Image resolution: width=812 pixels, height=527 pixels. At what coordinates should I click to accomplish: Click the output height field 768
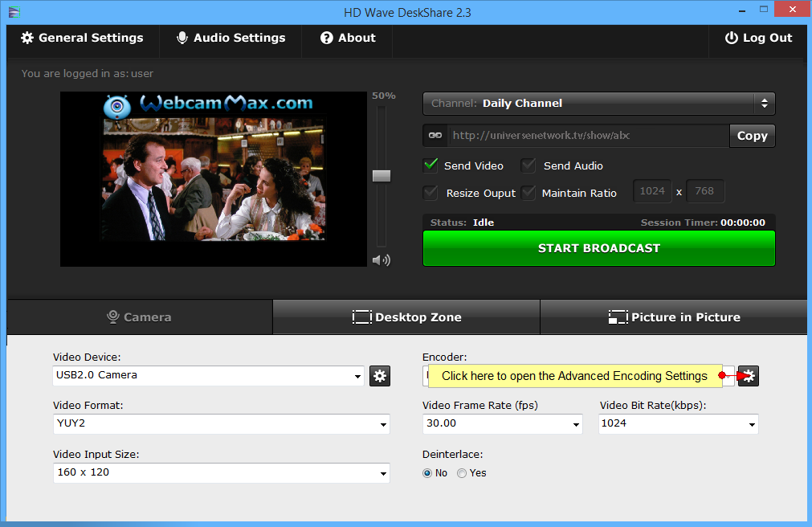click(705, 191)
